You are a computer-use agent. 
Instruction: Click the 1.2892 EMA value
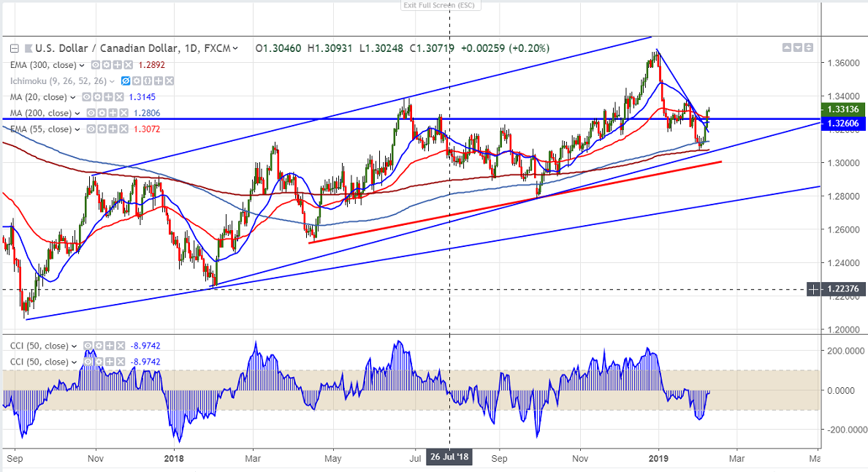pyautogui.click(x=152, y=65)
